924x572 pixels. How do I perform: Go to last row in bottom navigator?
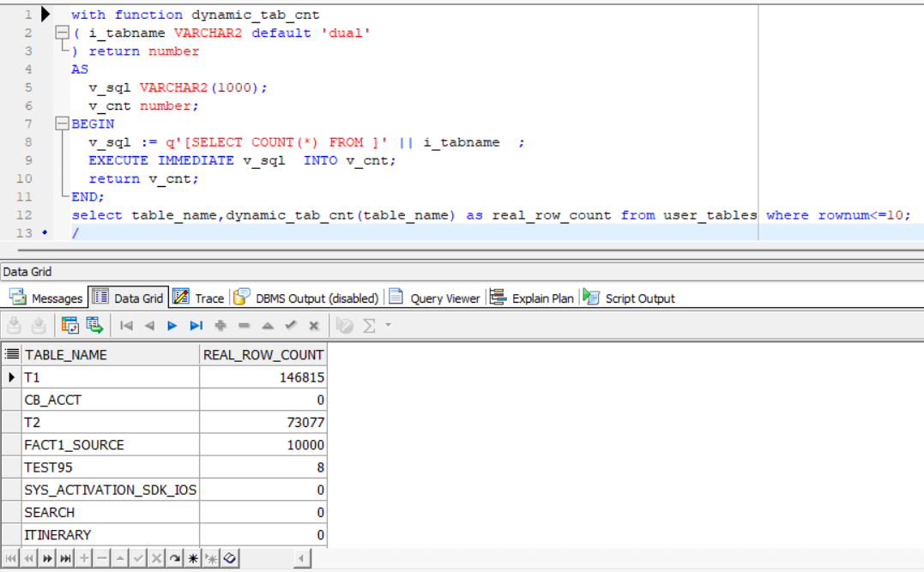[x=65, y=558]
